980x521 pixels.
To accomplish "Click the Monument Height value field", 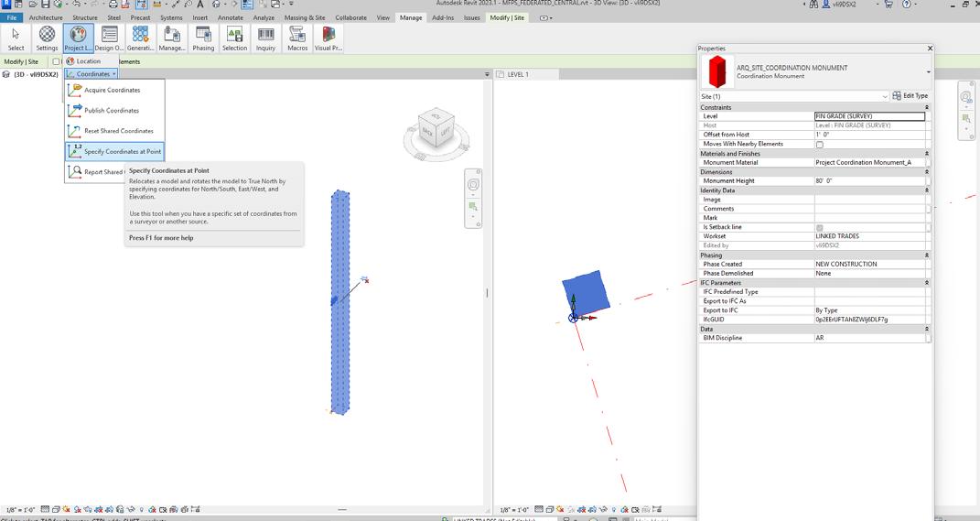I will pyautogui.click(x=869, y=180).
